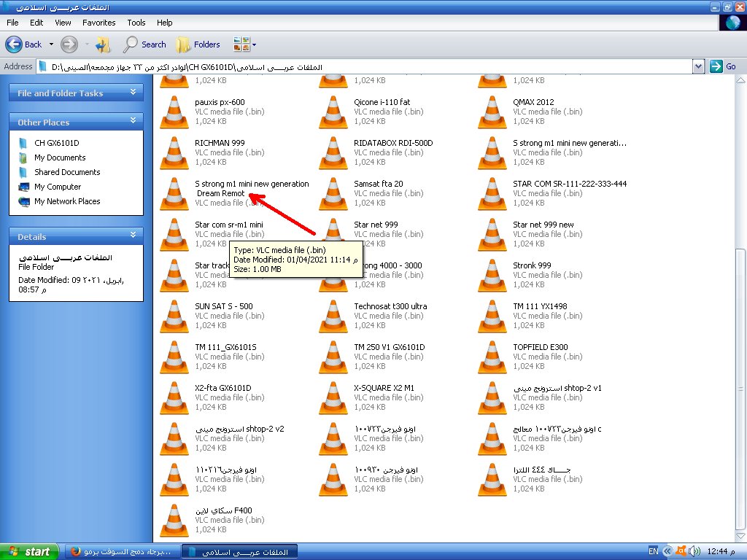Select the TM 111 YX1498 file icon
This screenshot has width=747, height=560.
point(492,316)
